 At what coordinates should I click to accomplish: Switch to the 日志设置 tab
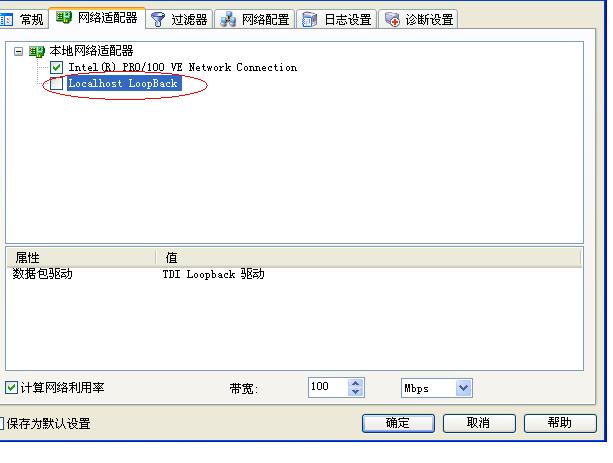(337, 19)
